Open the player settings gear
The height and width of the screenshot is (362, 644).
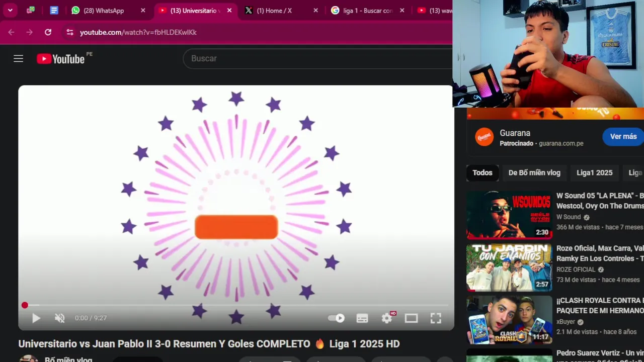click(x=387, y=318)
